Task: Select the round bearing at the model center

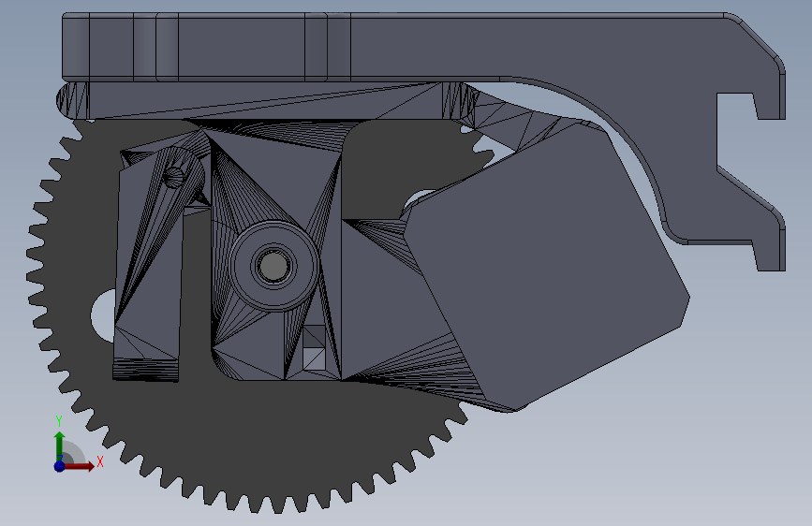Action: 273,266
